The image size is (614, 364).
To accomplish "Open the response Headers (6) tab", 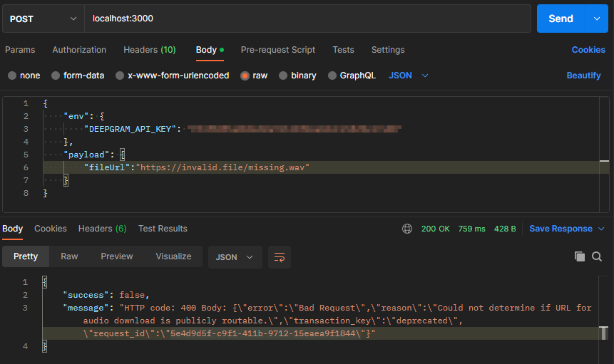I will pos(102,229).
